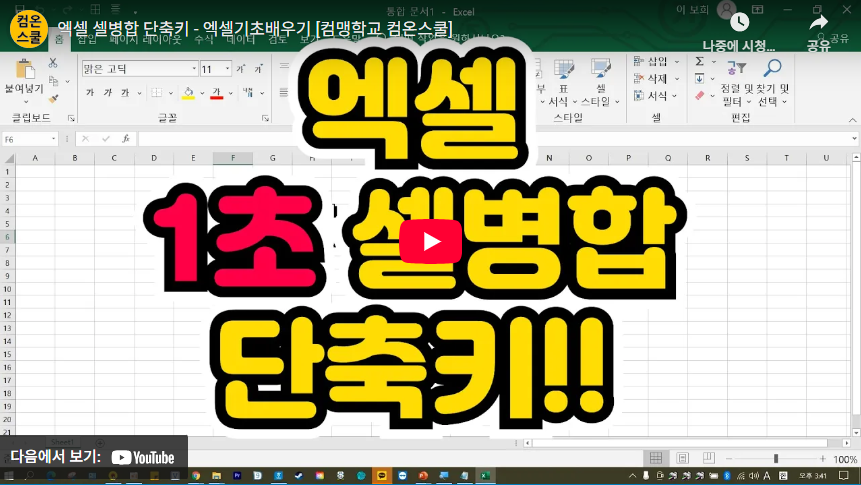Switch to Page Layout view icon
The width and height of the screenshot is (861, 485).
tap(683, 458)
